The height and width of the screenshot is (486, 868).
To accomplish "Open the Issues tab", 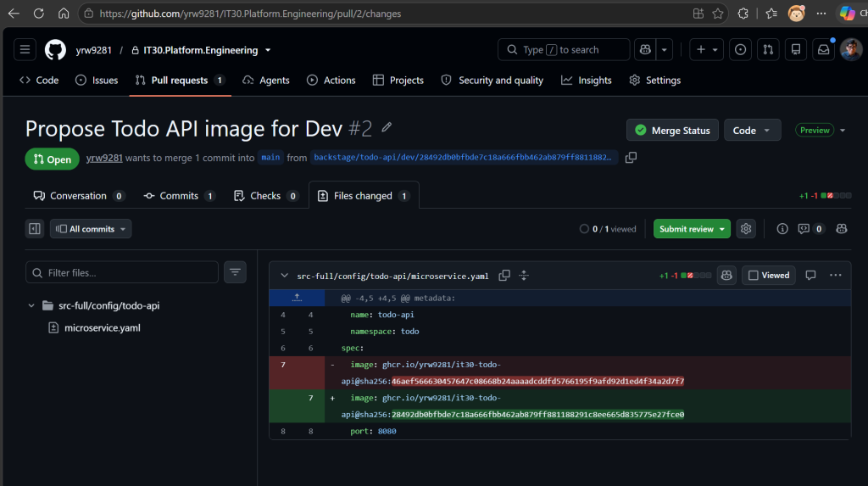I will tap(97, 81).
